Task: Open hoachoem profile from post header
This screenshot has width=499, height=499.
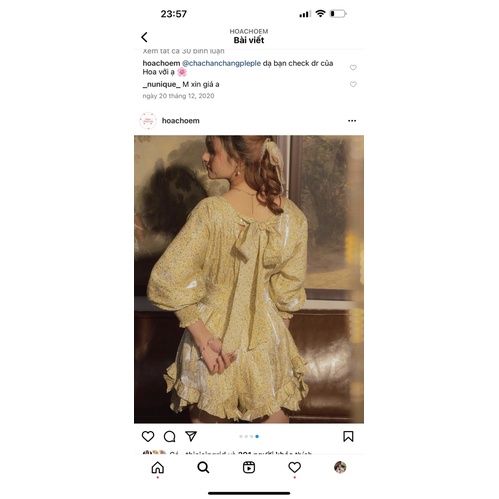Action: click(181, 121)
